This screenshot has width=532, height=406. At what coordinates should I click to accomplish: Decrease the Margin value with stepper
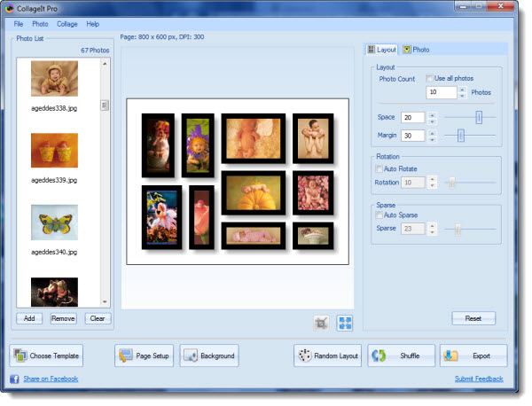coord(433,139)
